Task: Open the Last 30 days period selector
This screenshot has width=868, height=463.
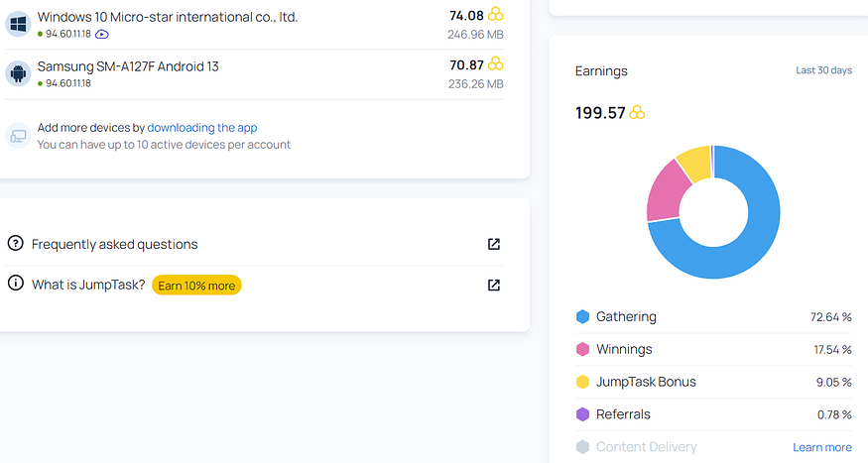Action: pos(823,70)
